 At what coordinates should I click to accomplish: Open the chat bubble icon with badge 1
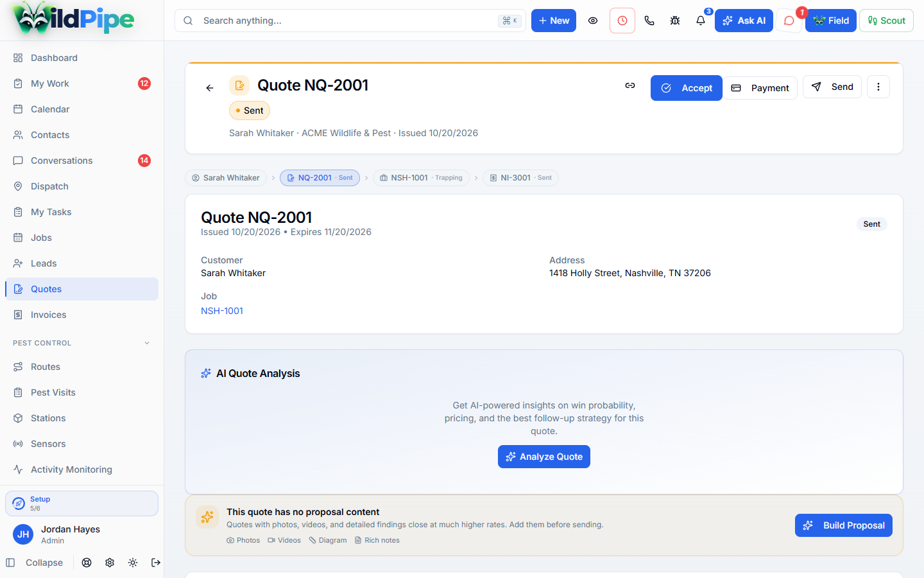[x=789, y=21]
